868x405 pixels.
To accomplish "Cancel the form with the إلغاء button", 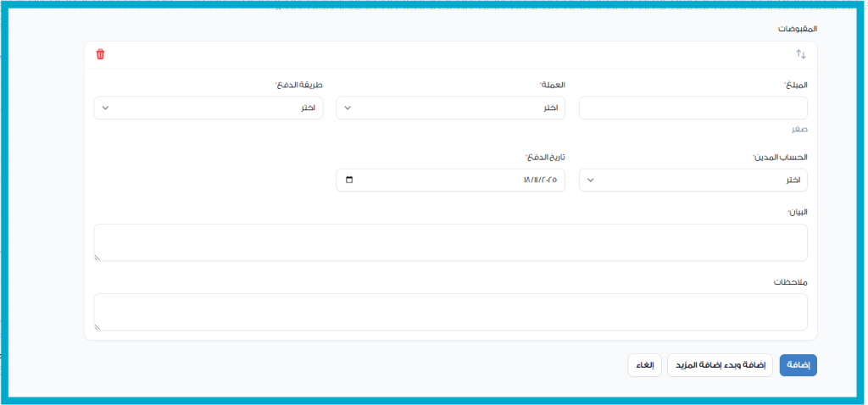I will pos(644,365).
